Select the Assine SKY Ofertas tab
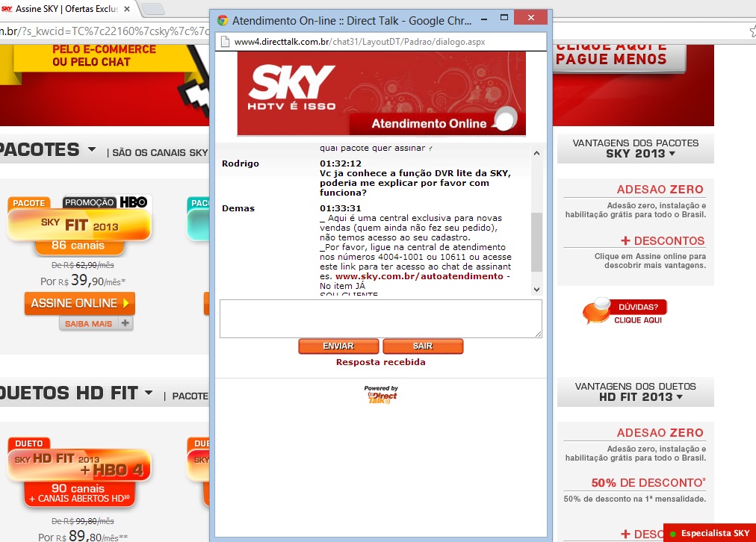The image size is (756, 542). click(x=66, y=9)
